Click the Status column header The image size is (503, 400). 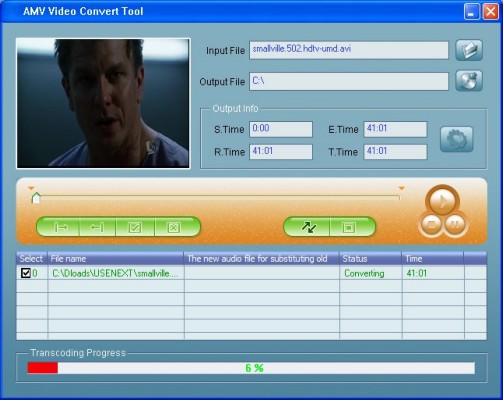[371, 259]
